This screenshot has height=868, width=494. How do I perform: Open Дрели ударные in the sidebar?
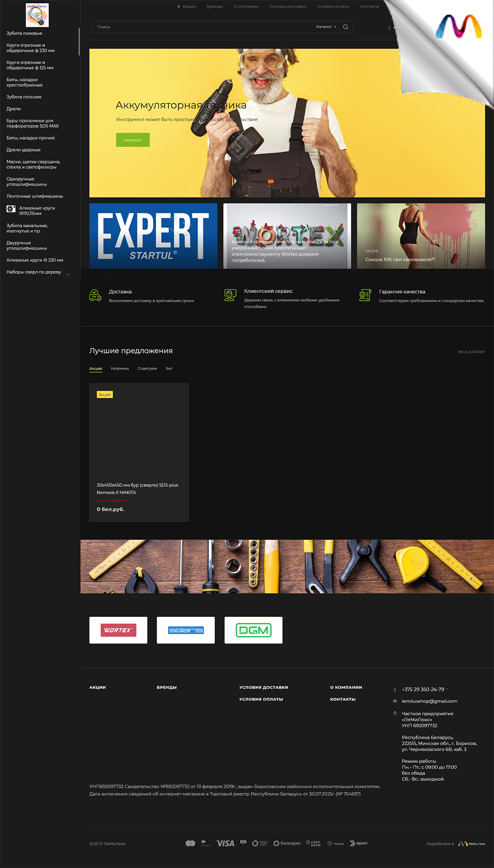coord(24,150)
